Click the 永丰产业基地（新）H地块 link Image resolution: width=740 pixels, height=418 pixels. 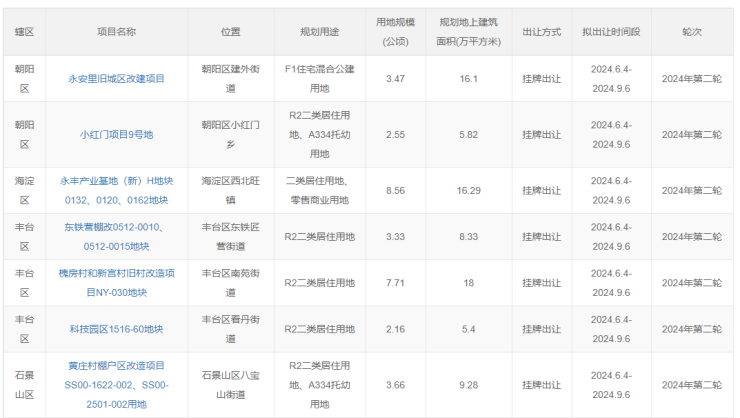(116, 181)
